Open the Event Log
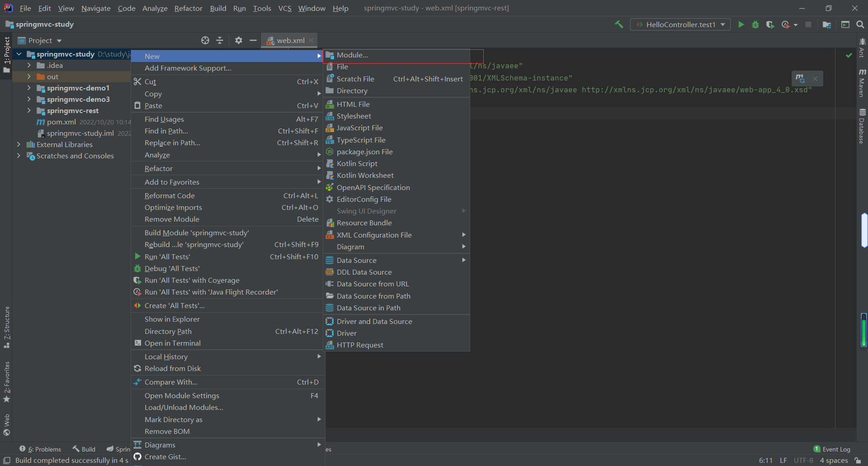This screenshot has width=868, height=466. click(x=832, y=449)
